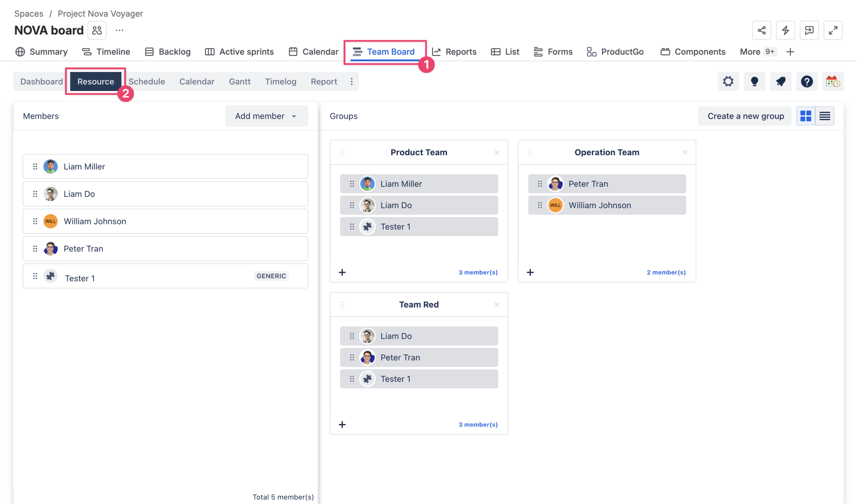
Task: Click drag handle for Tester 1 in Members
Action: [35, 276]
